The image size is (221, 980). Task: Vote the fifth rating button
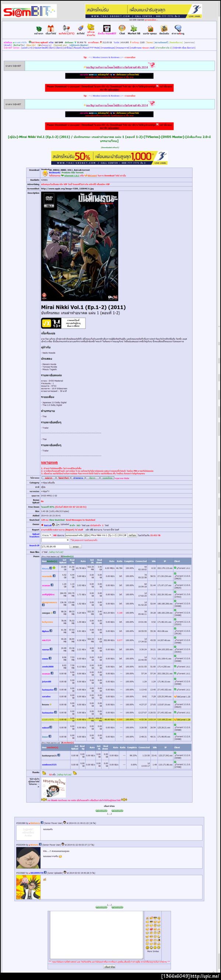[x=107, y=478]
